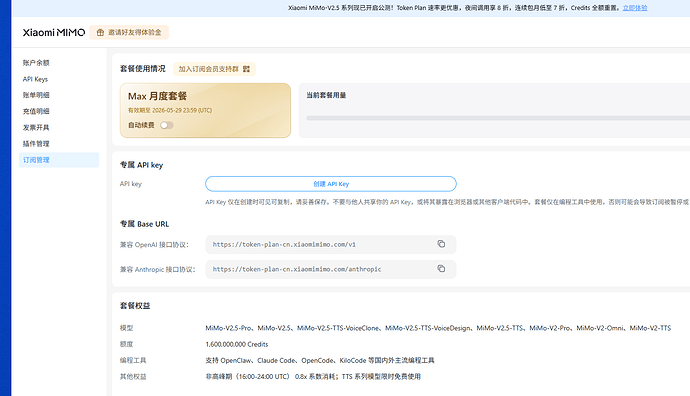Click the 兼容 Anthropic 接口协议 label

pos(158,269)
